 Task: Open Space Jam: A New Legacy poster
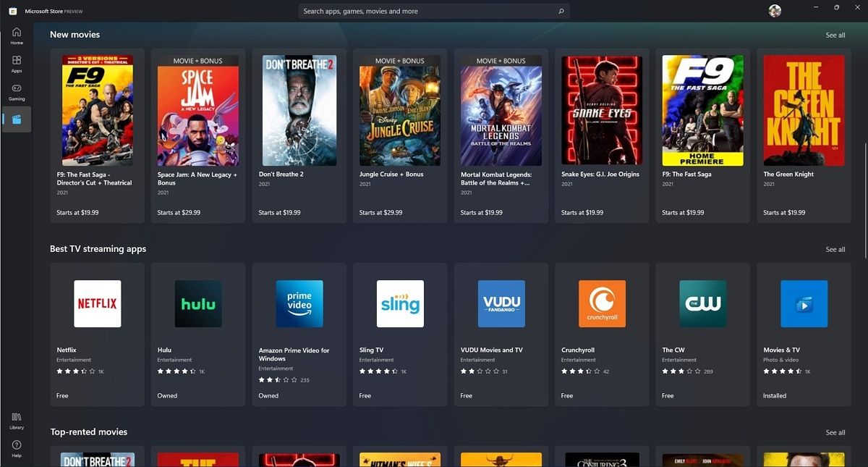[x=198, y=111]
